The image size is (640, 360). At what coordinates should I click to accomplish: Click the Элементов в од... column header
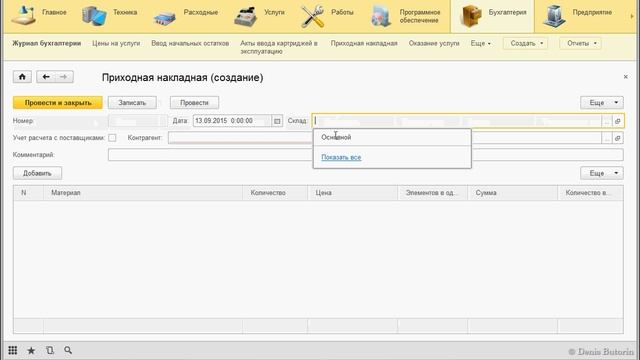pos(433,193)
